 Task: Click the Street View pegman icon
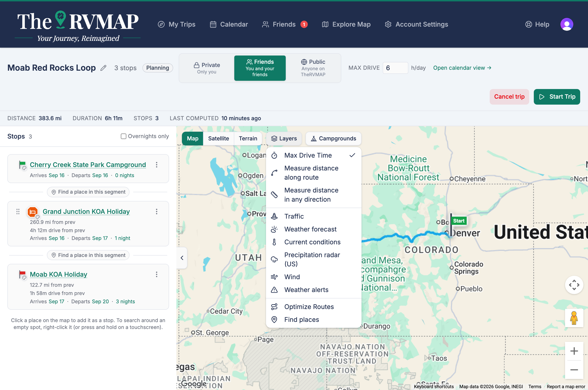(x=574, y=318)
